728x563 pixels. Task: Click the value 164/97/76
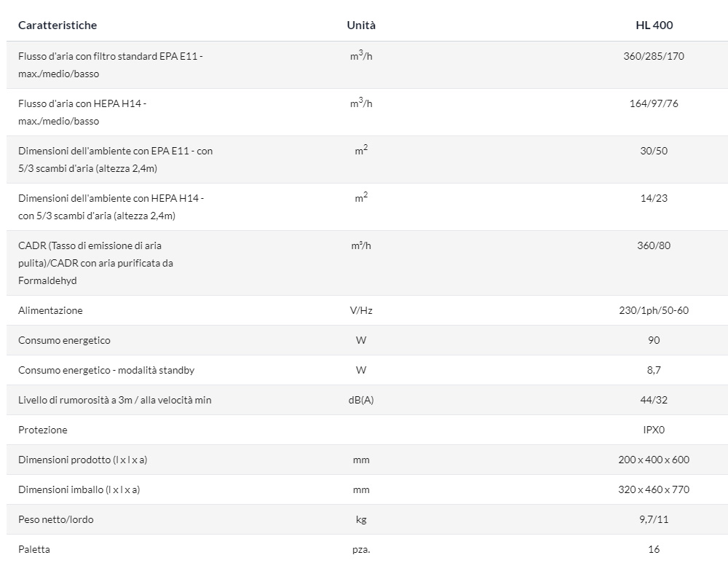[x=654, y=103]
